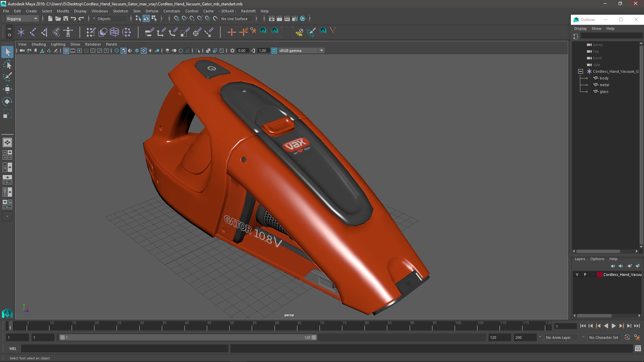Select the persp camera in Outliner
644x362 pixels.
coord(597,45)
